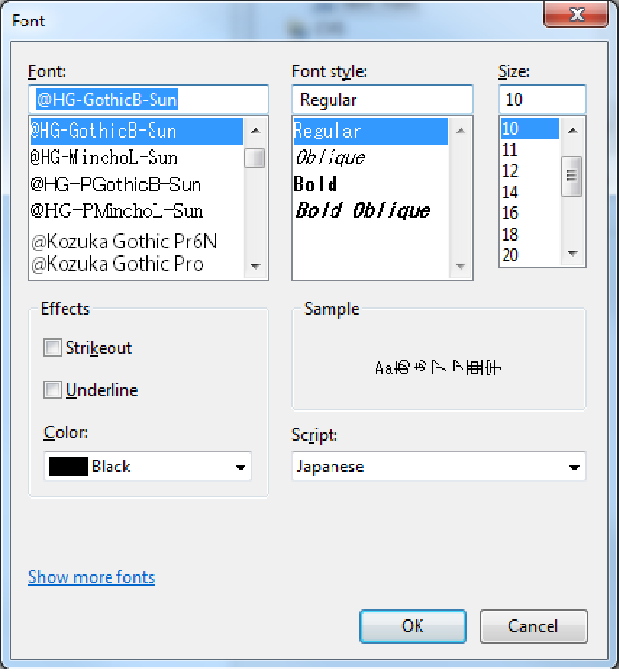Image resolution: width=619 pixels, height=672 pixels.
Task: Select size 20
Action: [530, 255]
